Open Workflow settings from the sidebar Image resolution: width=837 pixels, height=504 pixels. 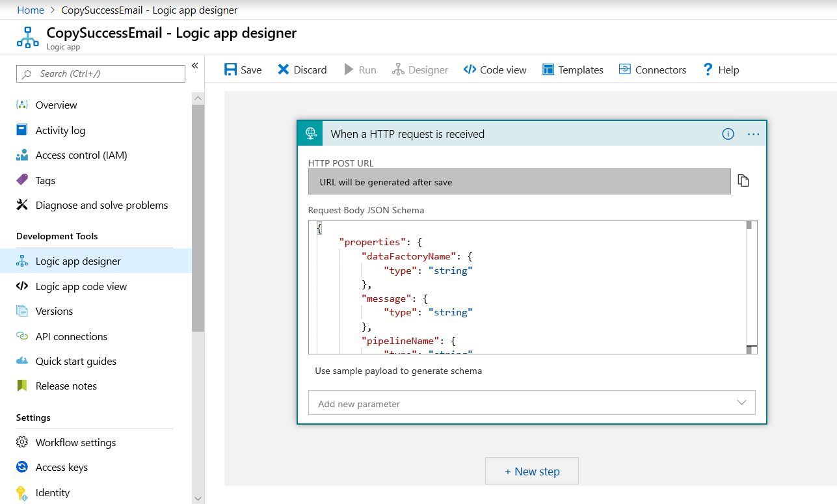(75, 442)
